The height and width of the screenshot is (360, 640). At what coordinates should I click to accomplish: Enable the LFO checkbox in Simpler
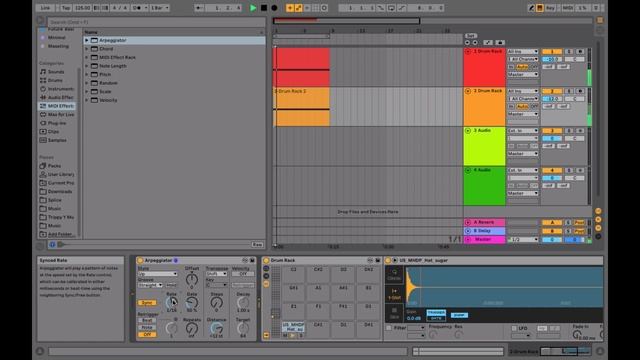(x=514, y=328)
